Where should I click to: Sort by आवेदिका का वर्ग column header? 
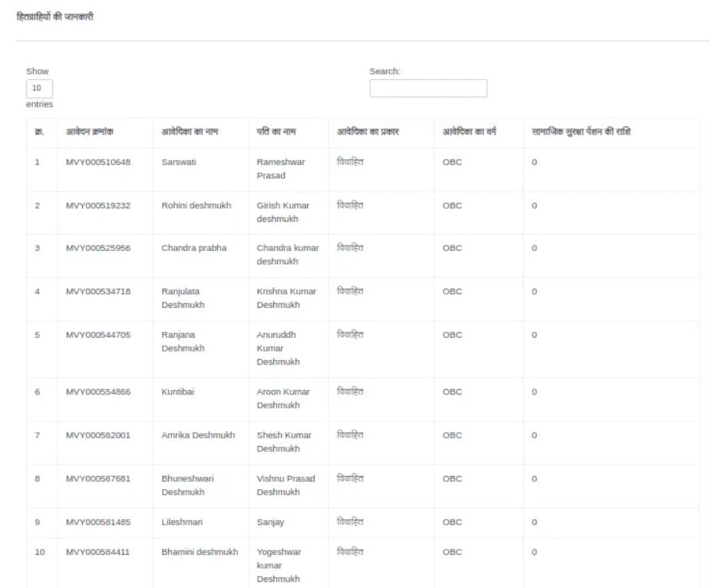click(x=469, y=132)
